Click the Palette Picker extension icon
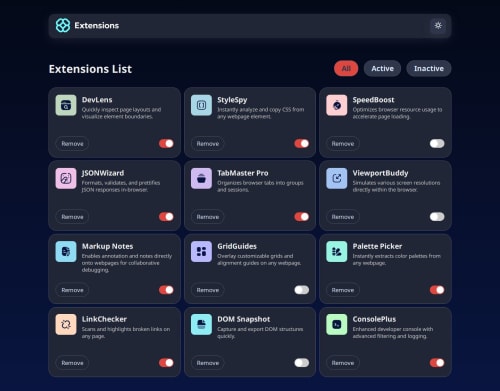500x391 pixels. [337, 251]
